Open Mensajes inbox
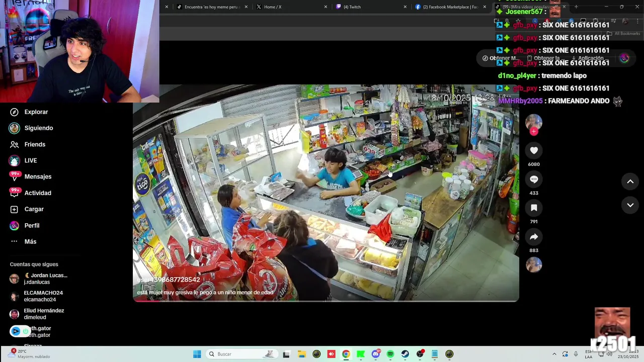 (x=31, y=176)
